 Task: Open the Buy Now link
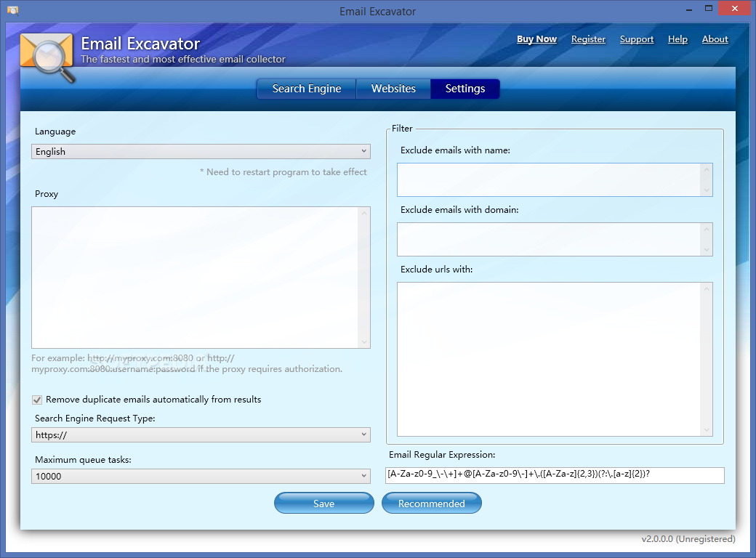(536, 39)
